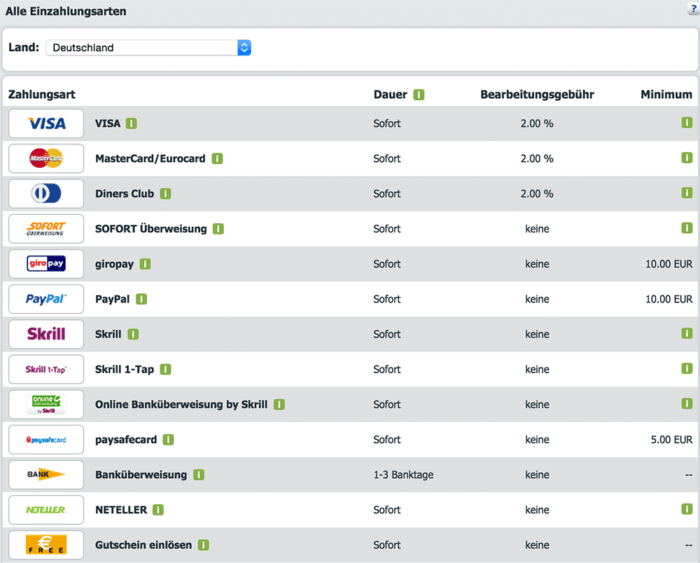Click the Minimum column header

(667, 95)
